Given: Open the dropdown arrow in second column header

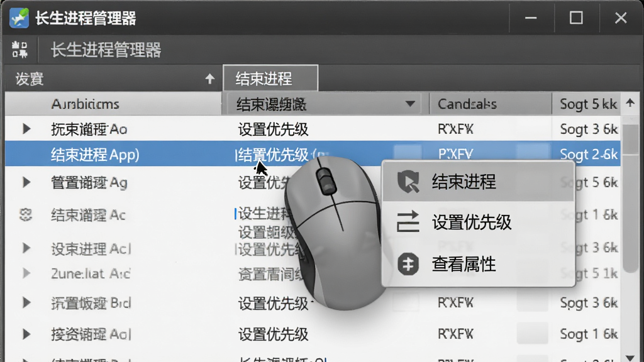Looking at the screenshot, I should point(410,104).
